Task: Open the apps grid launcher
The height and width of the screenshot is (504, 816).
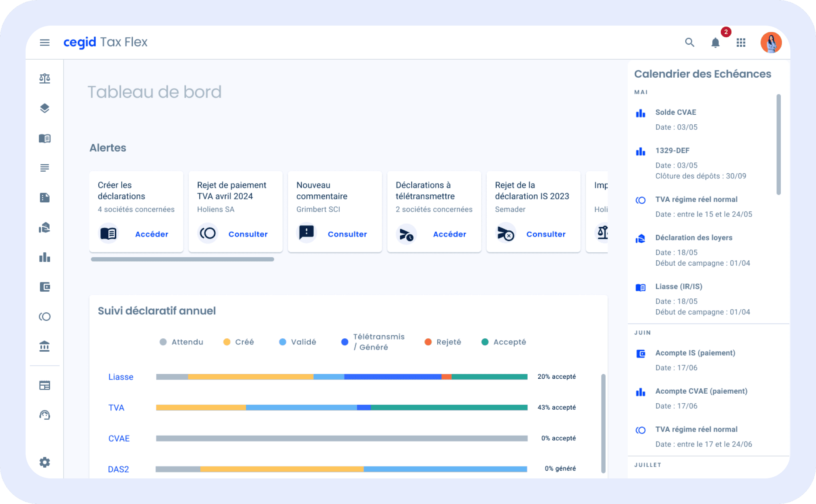Action: pyautogui.click(x=741, y=42)
